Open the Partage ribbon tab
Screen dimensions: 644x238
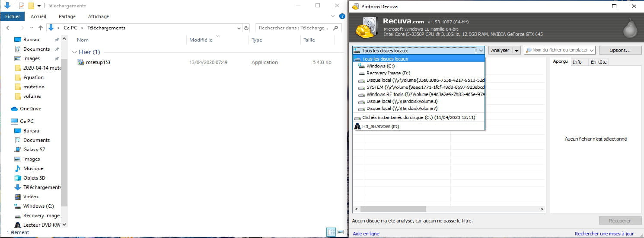(67, 16)
